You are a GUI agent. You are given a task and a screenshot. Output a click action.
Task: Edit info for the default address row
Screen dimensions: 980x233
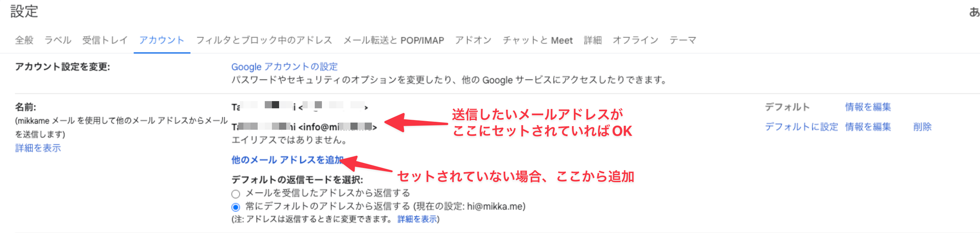[x=868, y=107]
